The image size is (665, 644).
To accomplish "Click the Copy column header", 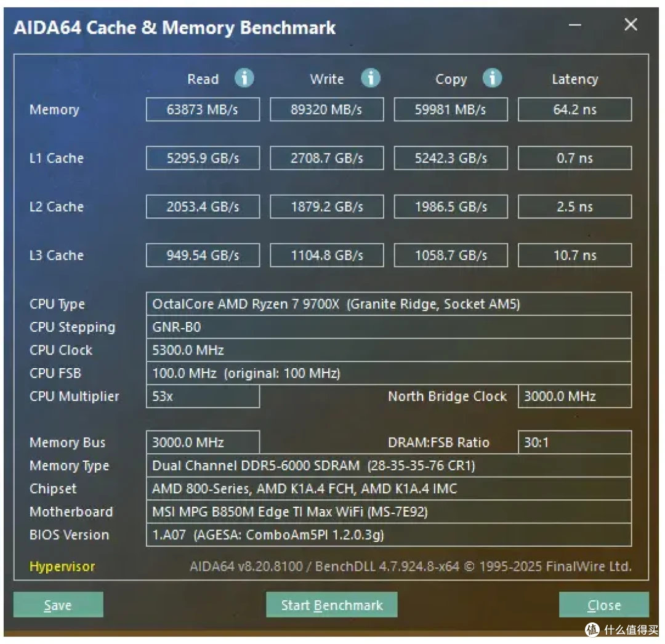I will [x=451, y=79].
